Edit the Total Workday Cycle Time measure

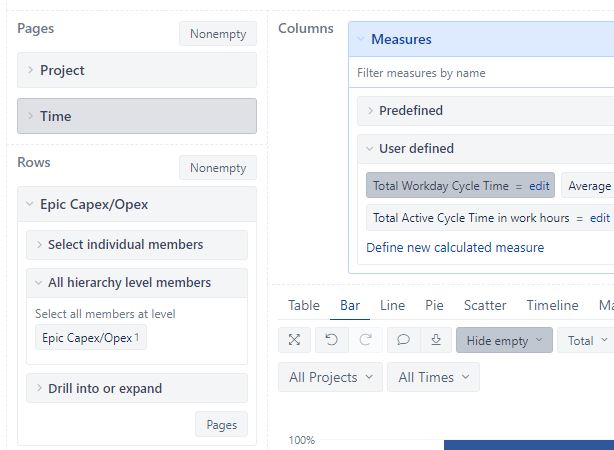click(x=539, y=186)
